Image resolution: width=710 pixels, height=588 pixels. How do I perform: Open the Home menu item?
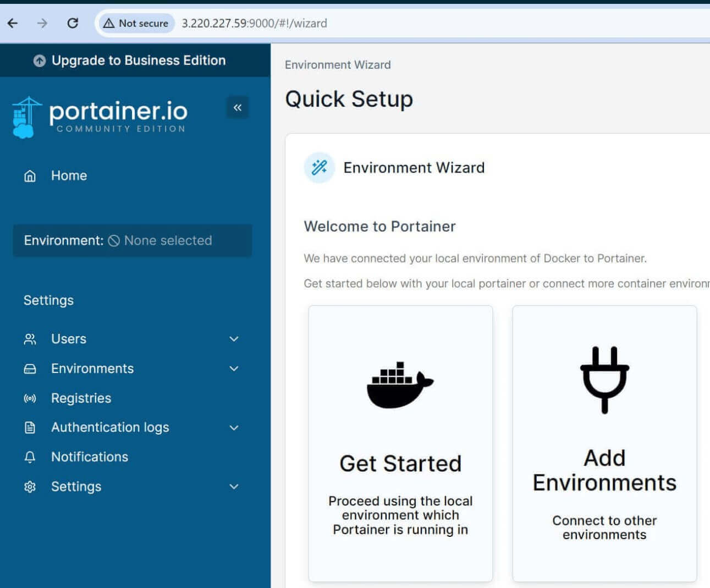(x=69, y=175)
